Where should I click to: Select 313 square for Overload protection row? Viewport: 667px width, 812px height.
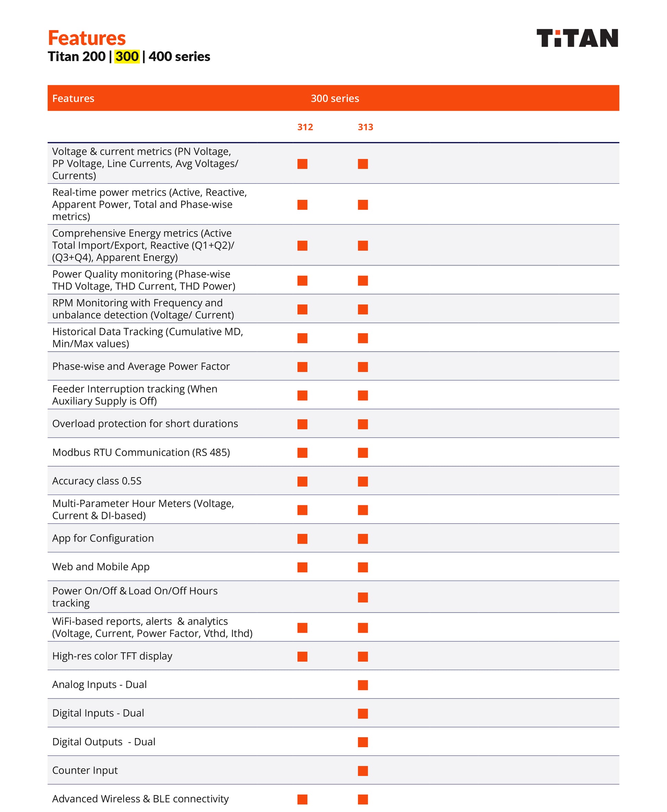point(363,424)
